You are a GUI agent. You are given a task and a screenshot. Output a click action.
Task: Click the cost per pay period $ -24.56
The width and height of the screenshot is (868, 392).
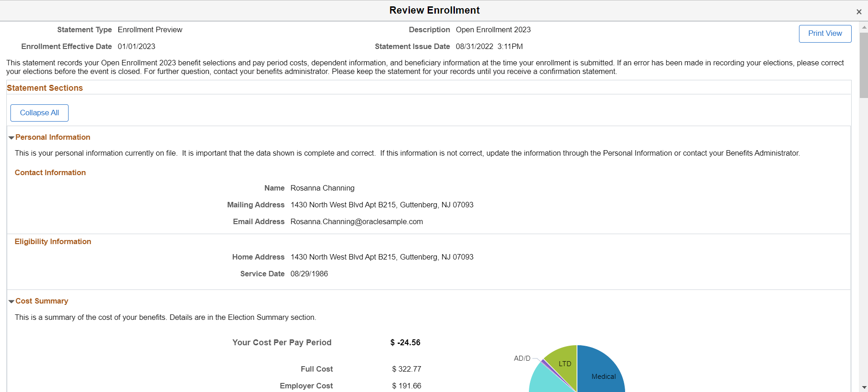coord(405,343)
